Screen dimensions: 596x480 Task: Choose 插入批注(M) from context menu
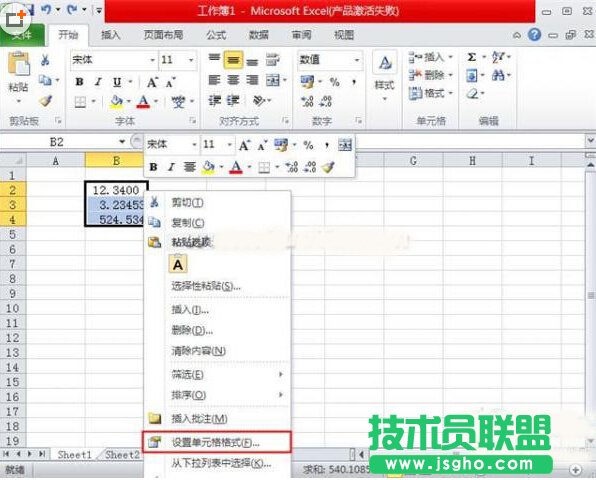pyautogui.click(x=217, y=419)
